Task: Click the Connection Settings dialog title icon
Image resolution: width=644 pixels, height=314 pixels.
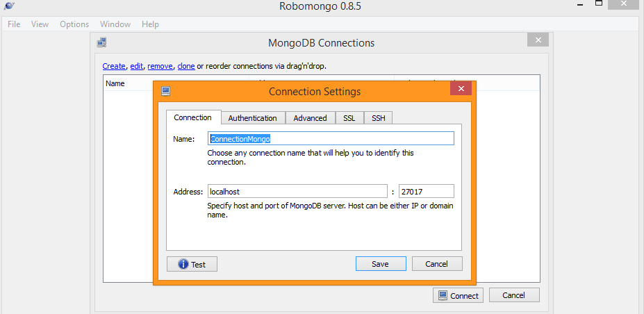Action: tap(165, 91)
